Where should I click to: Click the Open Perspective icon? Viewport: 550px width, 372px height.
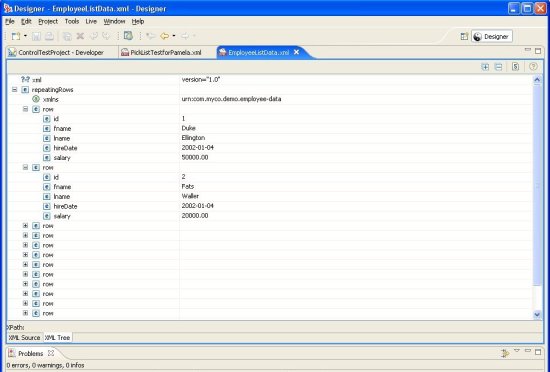[x=464, y=36]
